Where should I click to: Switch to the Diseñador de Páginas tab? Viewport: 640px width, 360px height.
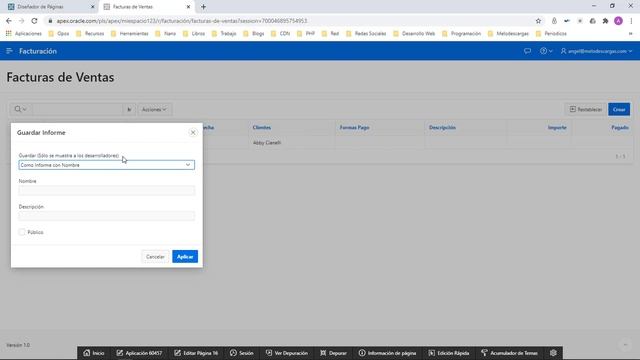[x=46, y=7]
